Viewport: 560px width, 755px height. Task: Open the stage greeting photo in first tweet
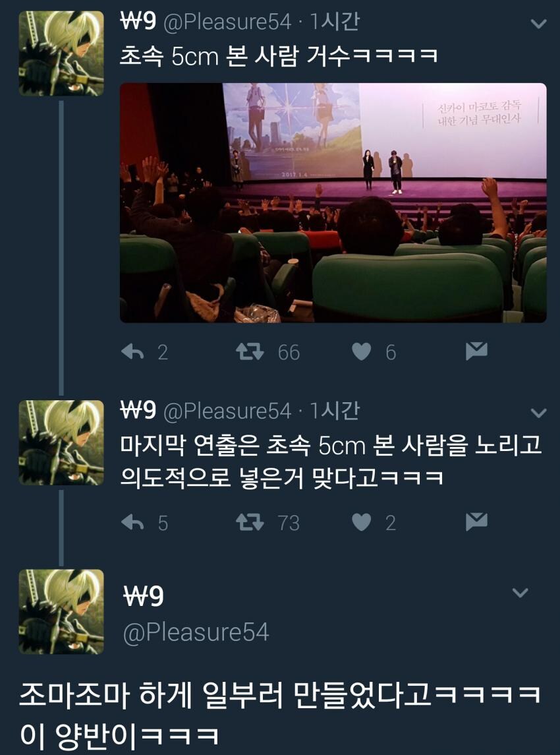click(333, 202)
